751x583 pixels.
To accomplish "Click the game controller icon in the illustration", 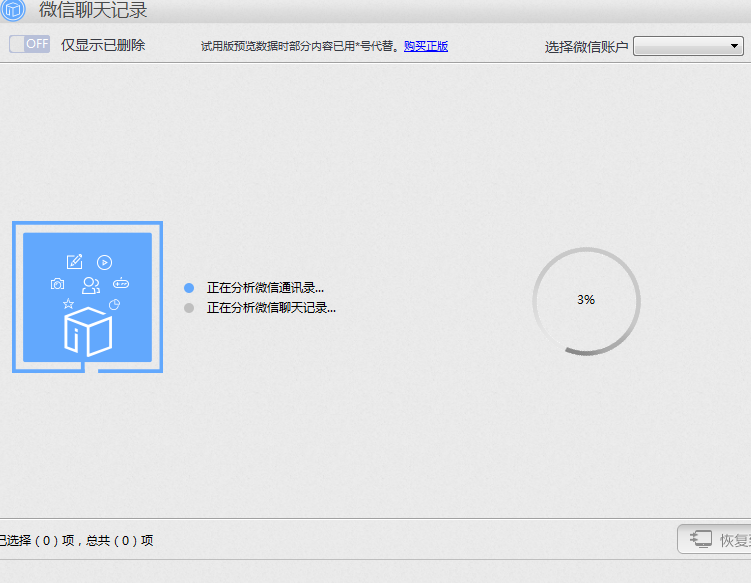I will 121,283.
